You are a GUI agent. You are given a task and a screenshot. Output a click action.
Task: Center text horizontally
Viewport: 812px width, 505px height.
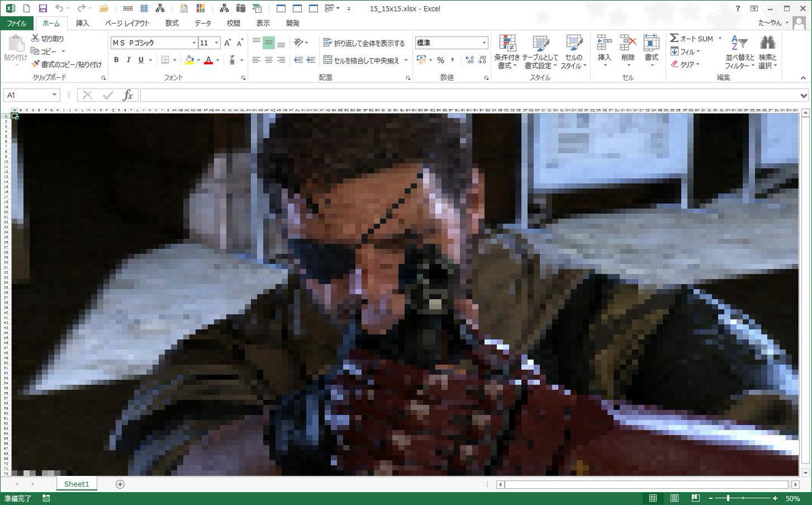pos(269,60)
